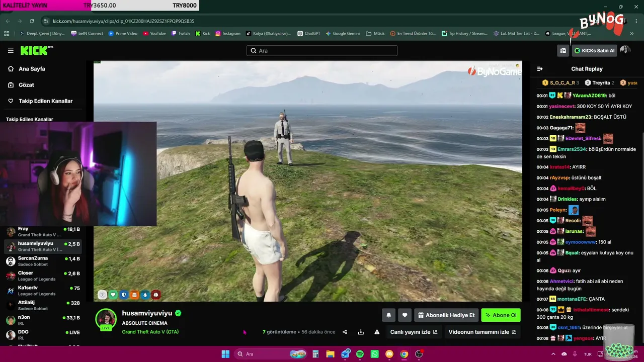Click the KICKs Satın Al button

point(595,51)
